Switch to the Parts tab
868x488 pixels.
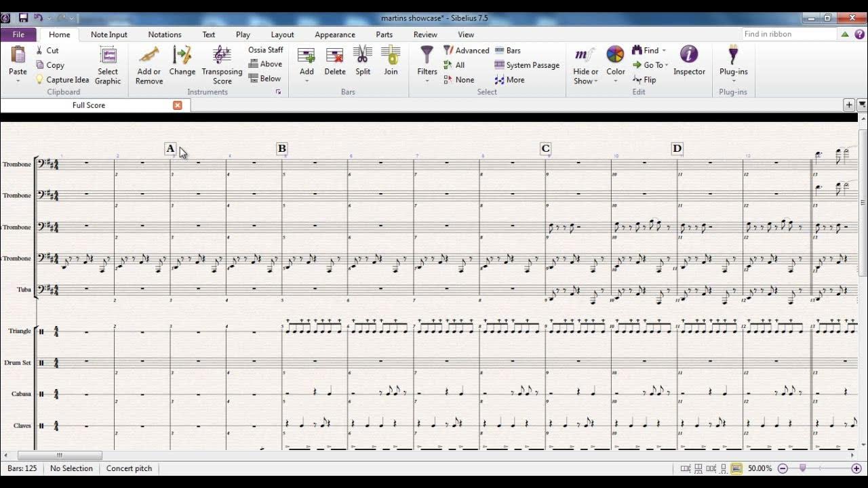coord(384,35)
